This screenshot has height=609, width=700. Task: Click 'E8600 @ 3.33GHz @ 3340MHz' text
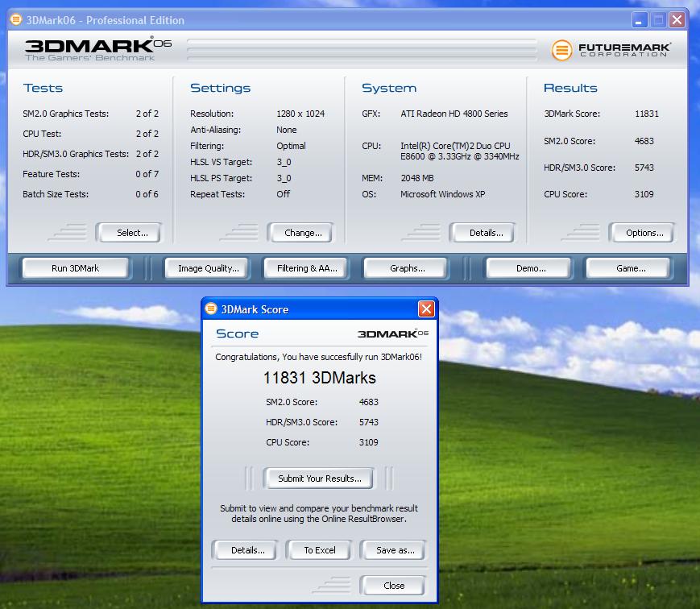tap(459, 156)
